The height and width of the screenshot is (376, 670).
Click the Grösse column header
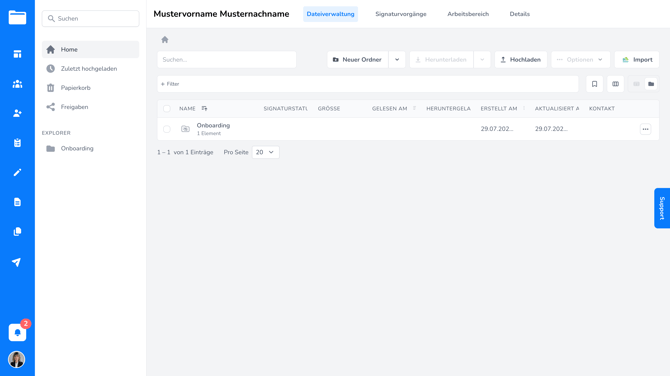point(329,109)
